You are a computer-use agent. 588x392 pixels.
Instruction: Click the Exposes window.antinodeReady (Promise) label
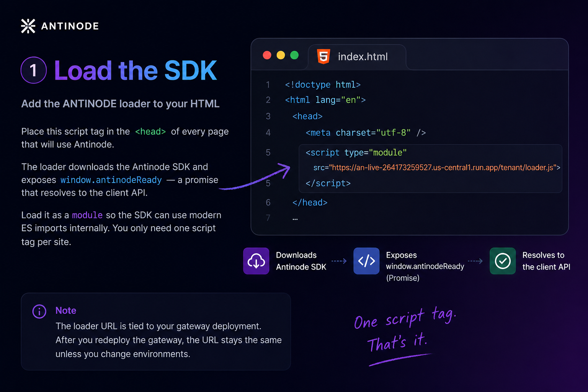425,266
